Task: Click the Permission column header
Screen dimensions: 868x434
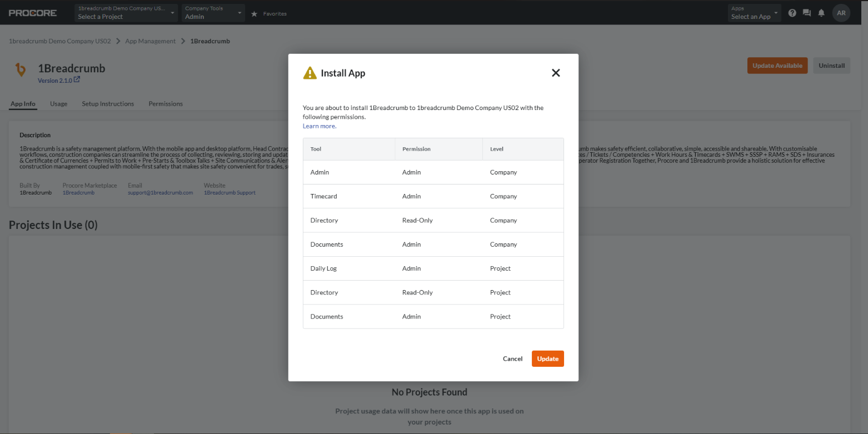Action: (439, 149)
